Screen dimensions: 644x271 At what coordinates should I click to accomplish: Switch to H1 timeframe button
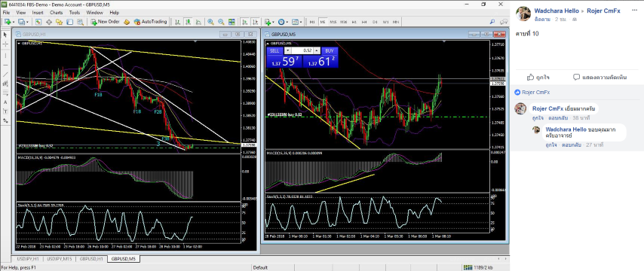pyautogui.click(x=354, y=22)
